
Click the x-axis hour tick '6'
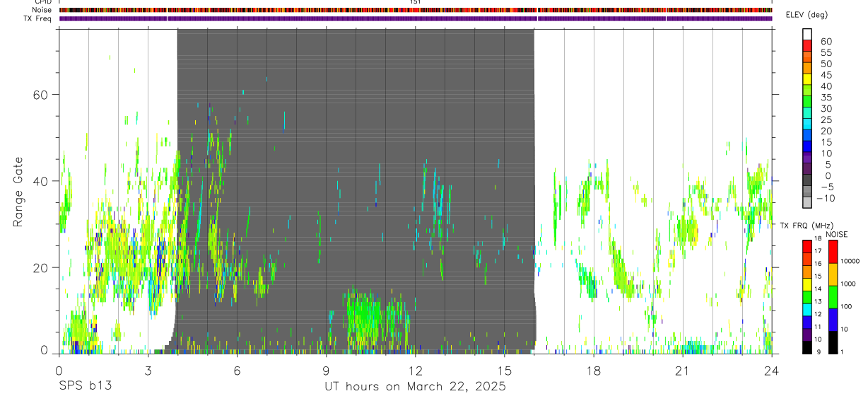(x=237, y=371)
